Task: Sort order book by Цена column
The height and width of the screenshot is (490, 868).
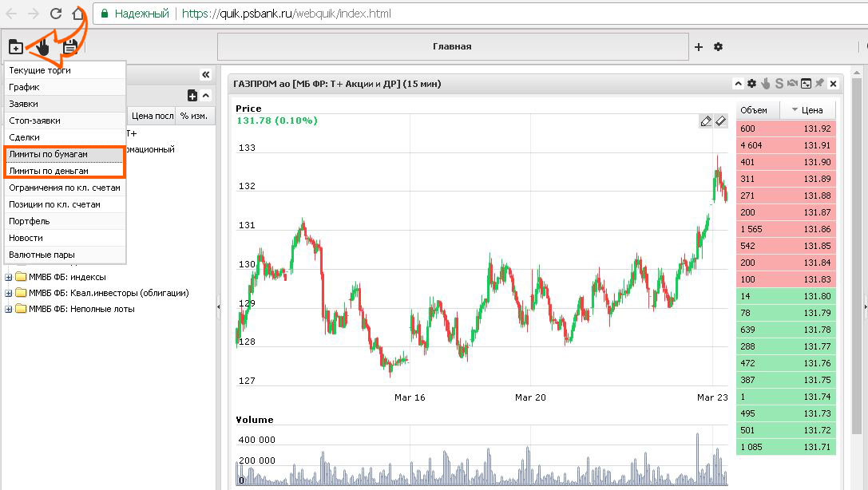Action: pos(811,110)
